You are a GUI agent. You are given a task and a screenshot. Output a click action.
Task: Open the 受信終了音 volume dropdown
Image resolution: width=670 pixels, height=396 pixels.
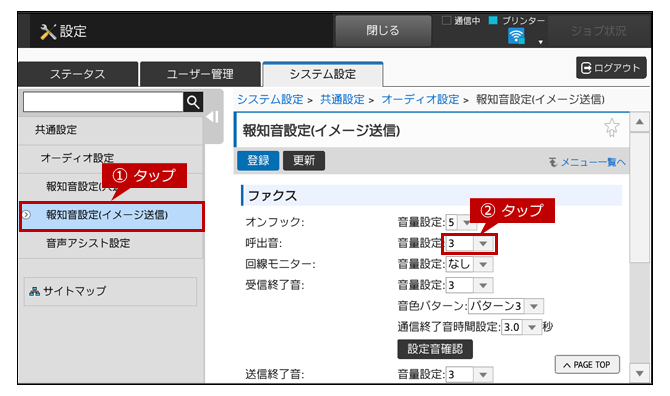point(469,285)
